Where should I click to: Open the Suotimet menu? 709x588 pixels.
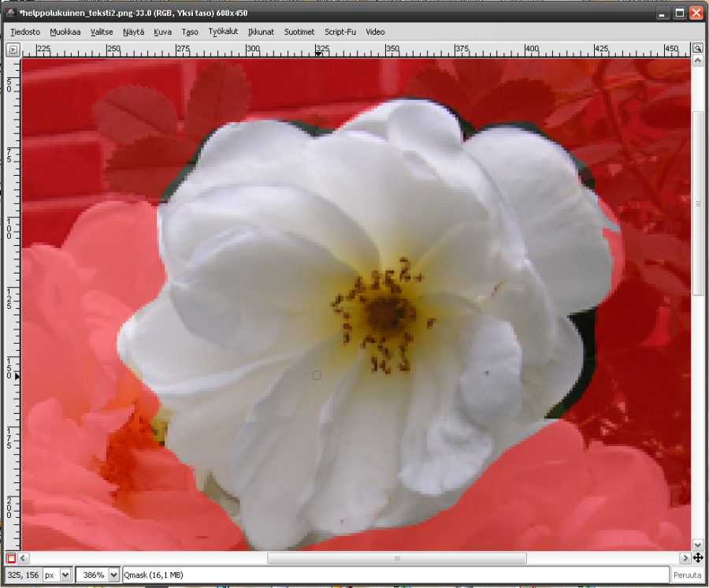click(x=299, y=32)
